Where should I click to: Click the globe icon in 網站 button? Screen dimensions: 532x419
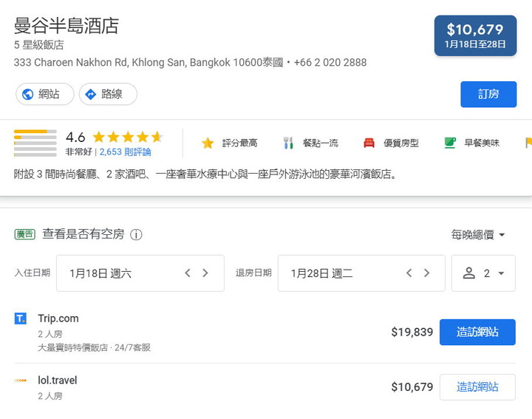tap(27, 94)
